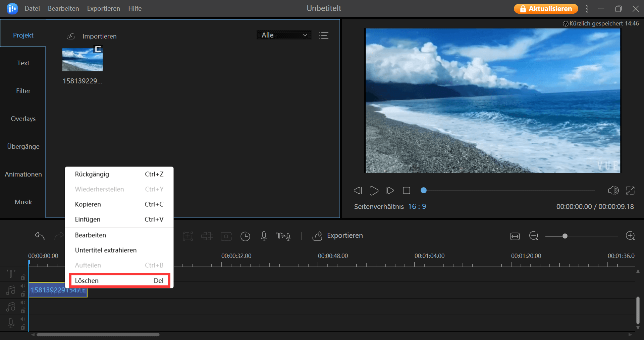Click the duration clock icon in the toolbar
The image size is (644, 340).
point(245,236)
